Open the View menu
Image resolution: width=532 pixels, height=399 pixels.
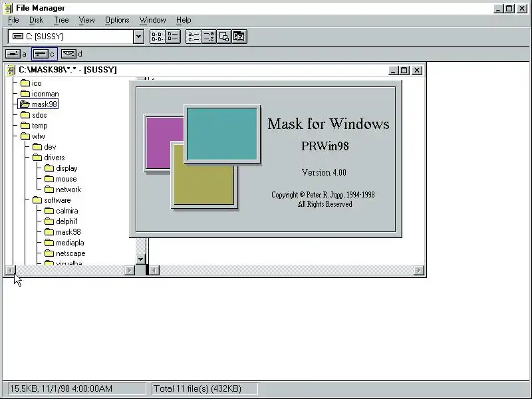86,20
